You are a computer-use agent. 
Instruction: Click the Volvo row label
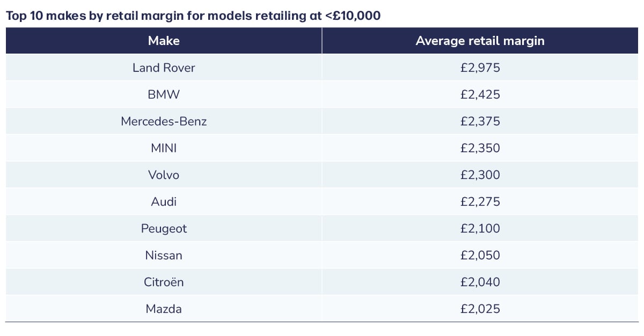click(x=164, y=175)
